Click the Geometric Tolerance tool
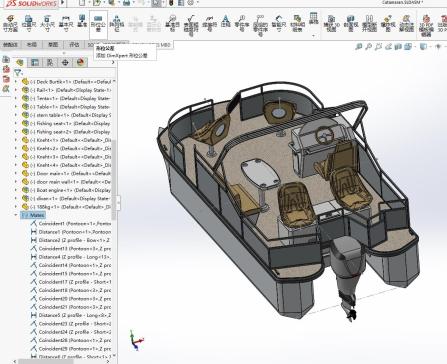The width and height of the screenshot is (447, 364). pyautogui.click(x=98, y=23)
